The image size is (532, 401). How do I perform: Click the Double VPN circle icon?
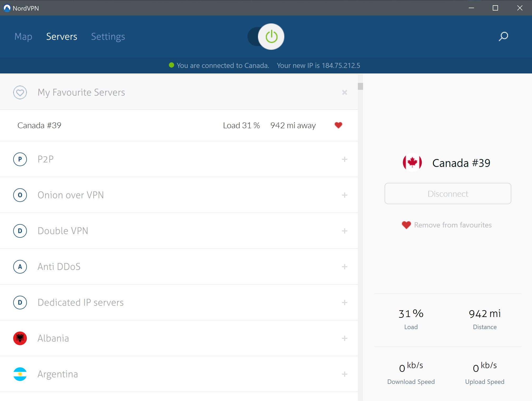tap(20, 231)
